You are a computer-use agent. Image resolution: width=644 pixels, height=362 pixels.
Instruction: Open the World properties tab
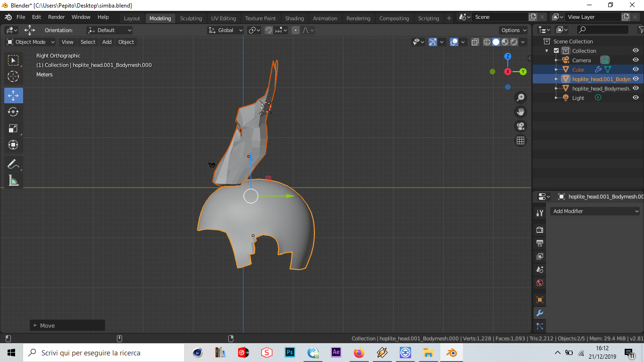540,283
